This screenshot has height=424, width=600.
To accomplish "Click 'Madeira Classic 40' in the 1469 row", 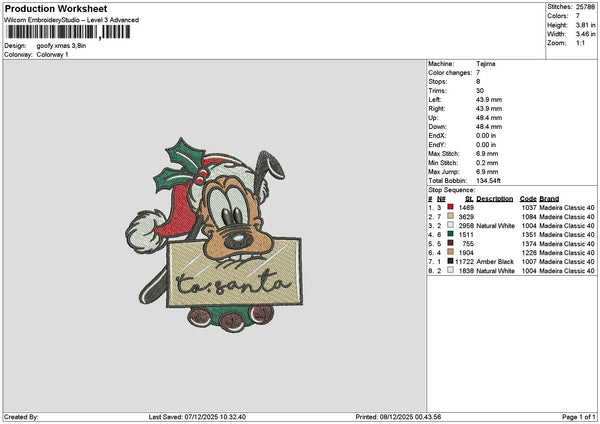I will click(567, 208).
